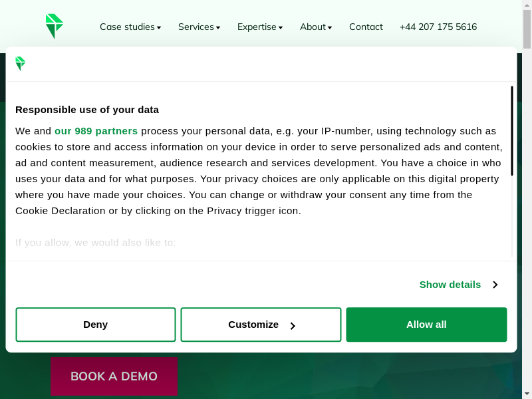
Task: Click the chevron beside Show details
Action: click(x=495, y=285)
